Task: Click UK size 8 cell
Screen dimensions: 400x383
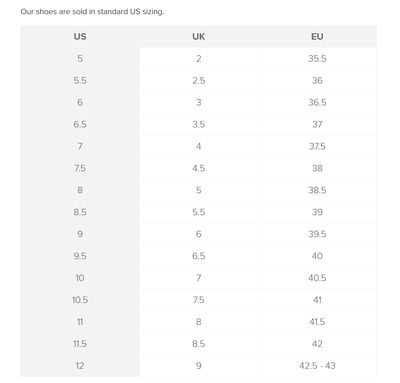Action: click(x=199, y=322)
